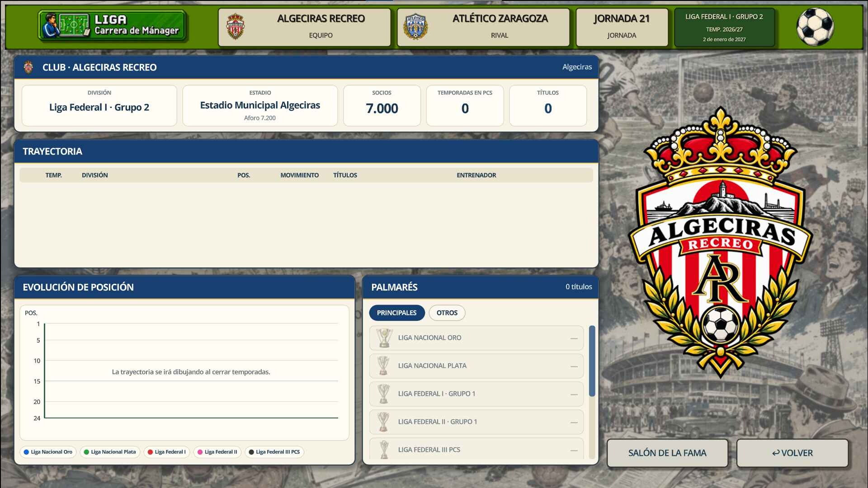Click the DIVISIÓN card Liga Federal I Grupo 2
Viewport: 868px width, 488px height.
99,106
